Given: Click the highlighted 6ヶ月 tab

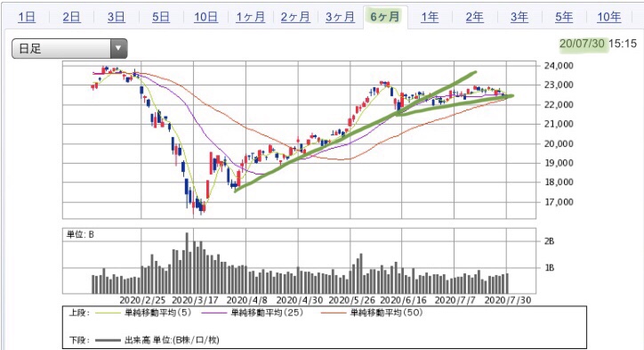Looking at the screenshot, I should (x=385, y=17).
